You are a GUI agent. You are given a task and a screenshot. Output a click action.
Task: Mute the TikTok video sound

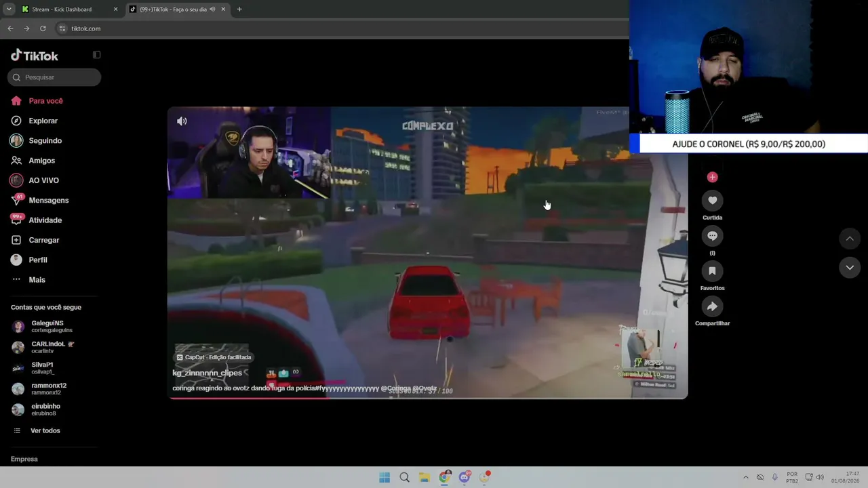tap(182, 121)
